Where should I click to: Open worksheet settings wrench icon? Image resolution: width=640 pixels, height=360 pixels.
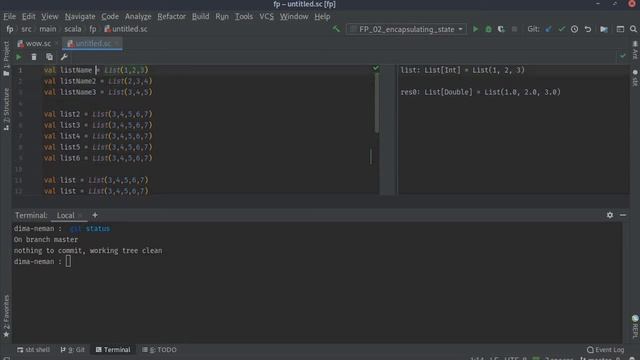(64, 57)
